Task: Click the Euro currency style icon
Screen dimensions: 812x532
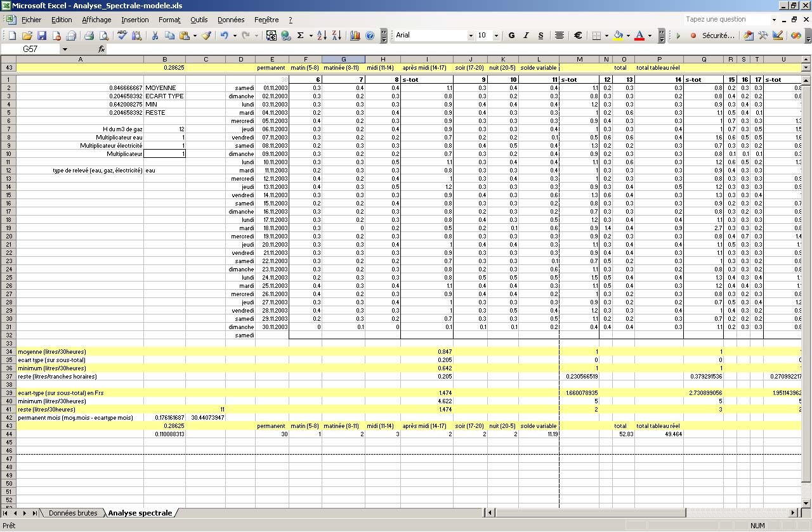Action: coord(578,36)
